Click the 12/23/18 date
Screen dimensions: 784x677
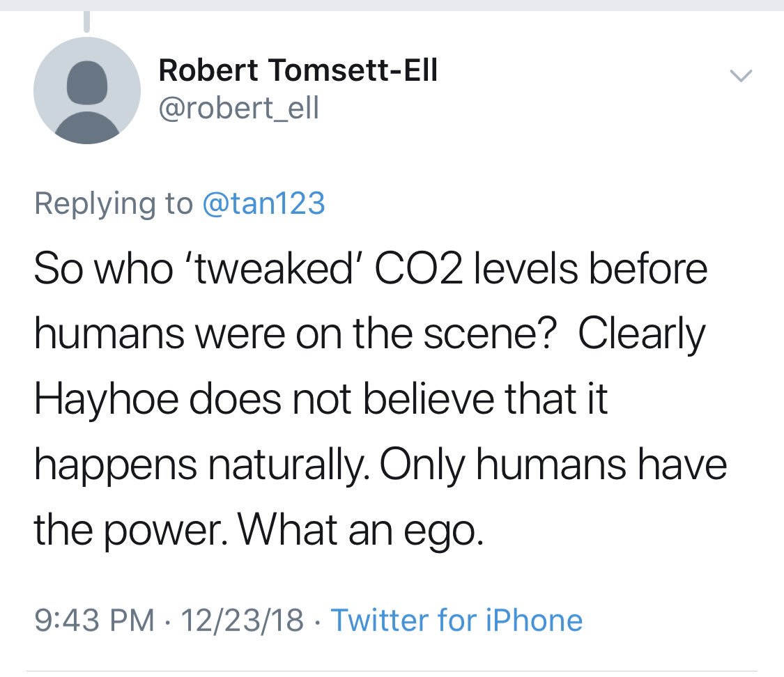tap(243, 620)
